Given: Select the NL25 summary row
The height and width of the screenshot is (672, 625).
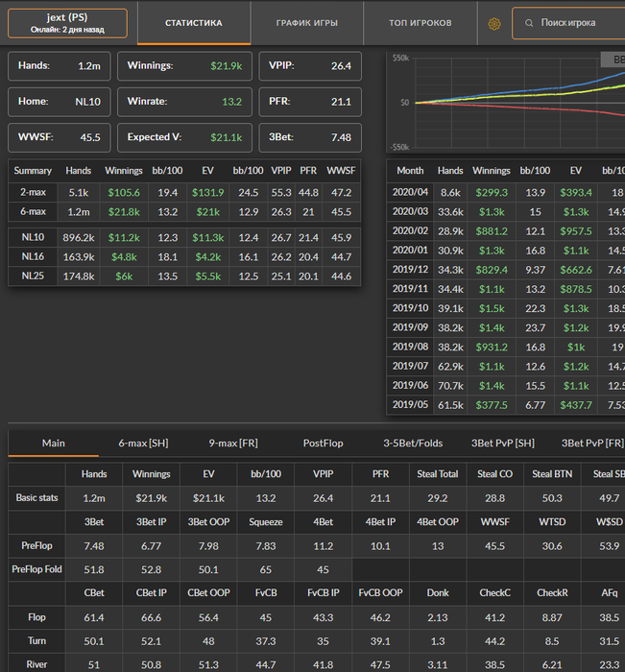Looking at the screenshot, I should (x=184, y=276).
